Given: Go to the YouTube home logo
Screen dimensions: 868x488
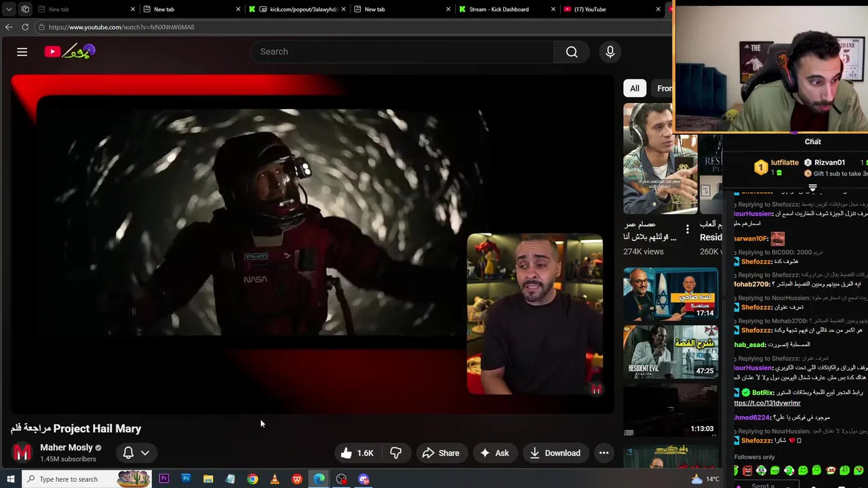Looking at the screenshot, I should (70, 52).
